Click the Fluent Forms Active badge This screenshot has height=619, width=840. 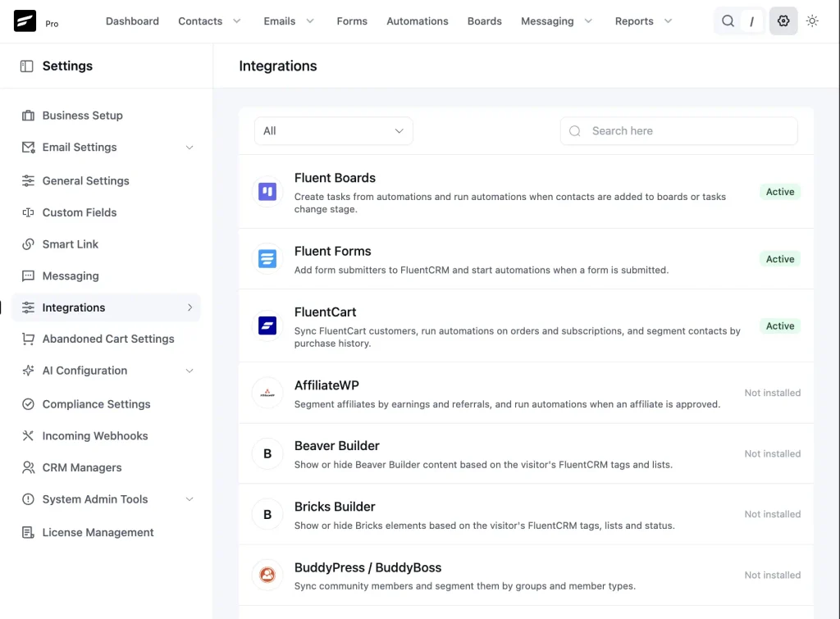tap(780, 259)
